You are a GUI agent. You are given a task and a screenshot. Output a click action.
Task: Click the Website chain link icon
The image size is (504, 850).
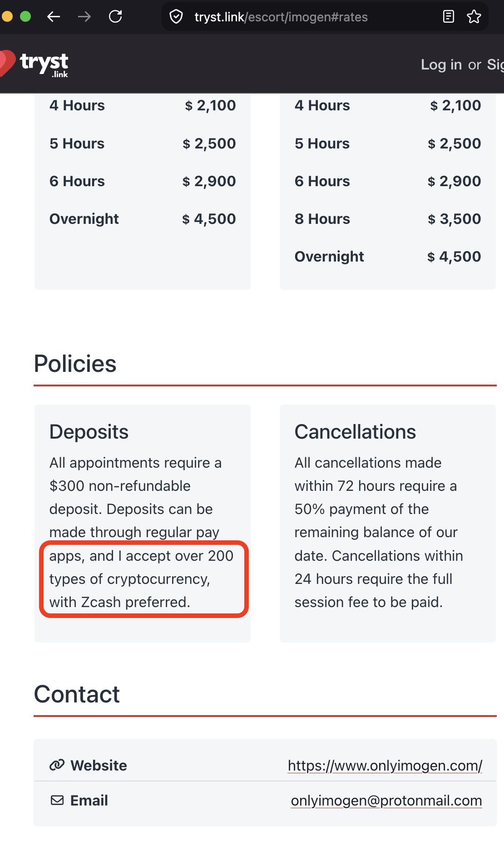(x=57, y=765)
